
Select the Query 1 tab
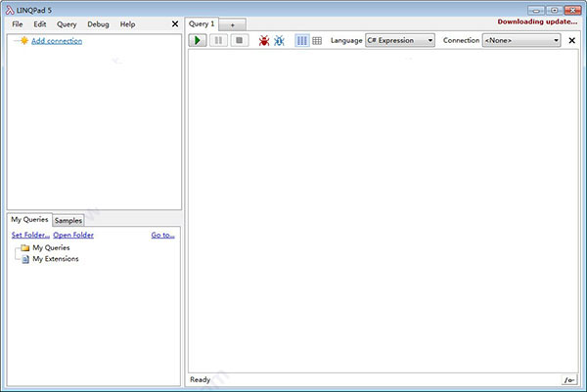pos(202,23)
